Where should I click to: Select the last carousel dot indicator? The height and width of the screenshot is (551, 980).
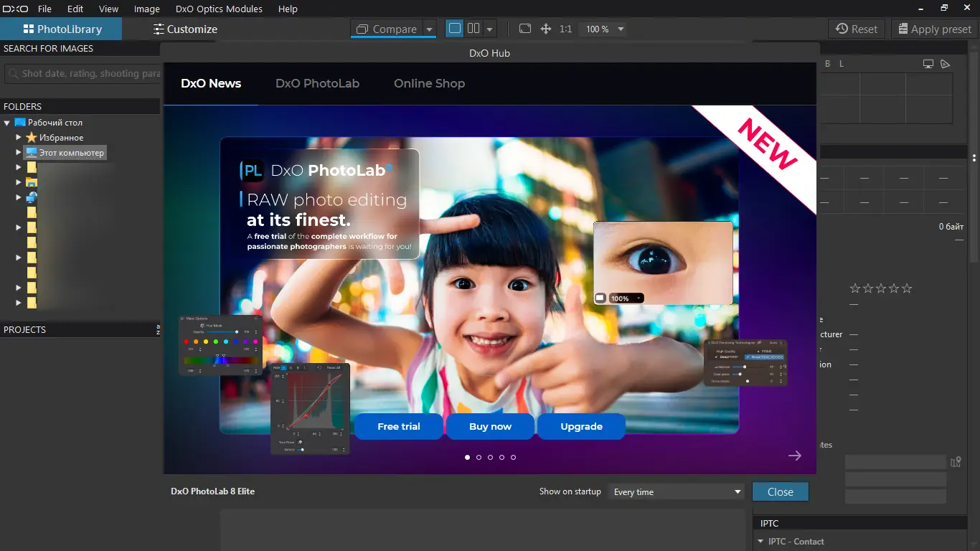tap(513, 457)
